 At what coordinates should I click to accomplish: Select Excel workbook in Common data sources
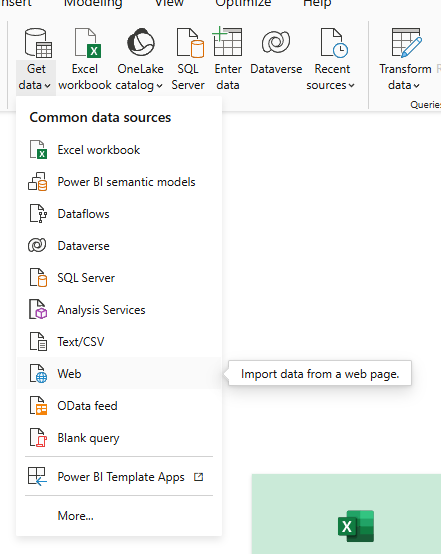tap(119, 150)
